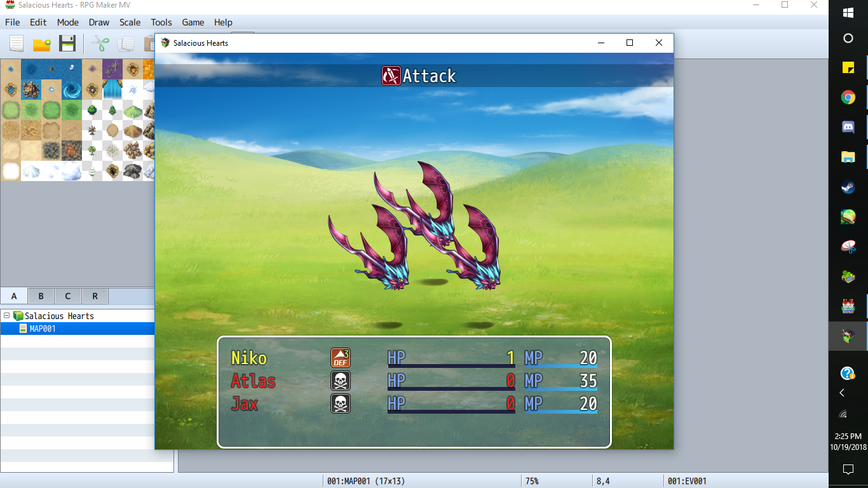Click Jax's skull death status icon
868x488 pixels.
(x=341, y=403)
